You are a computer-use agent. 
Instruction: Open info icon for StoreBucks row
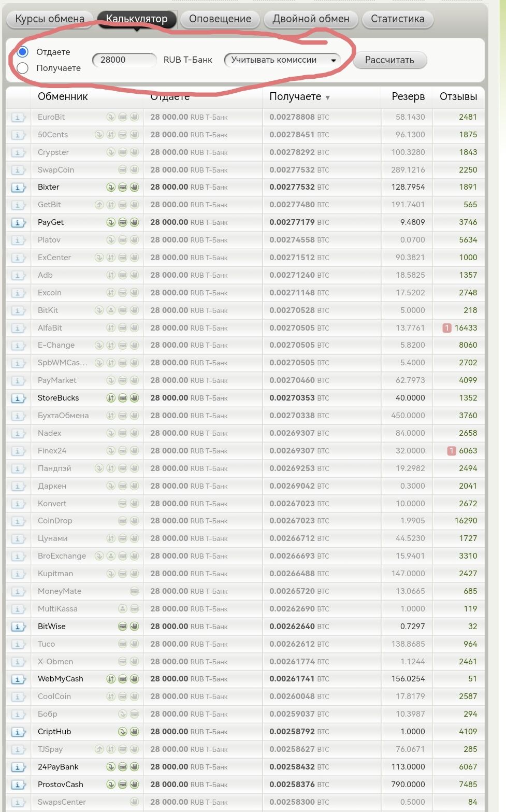coord(18,398)
